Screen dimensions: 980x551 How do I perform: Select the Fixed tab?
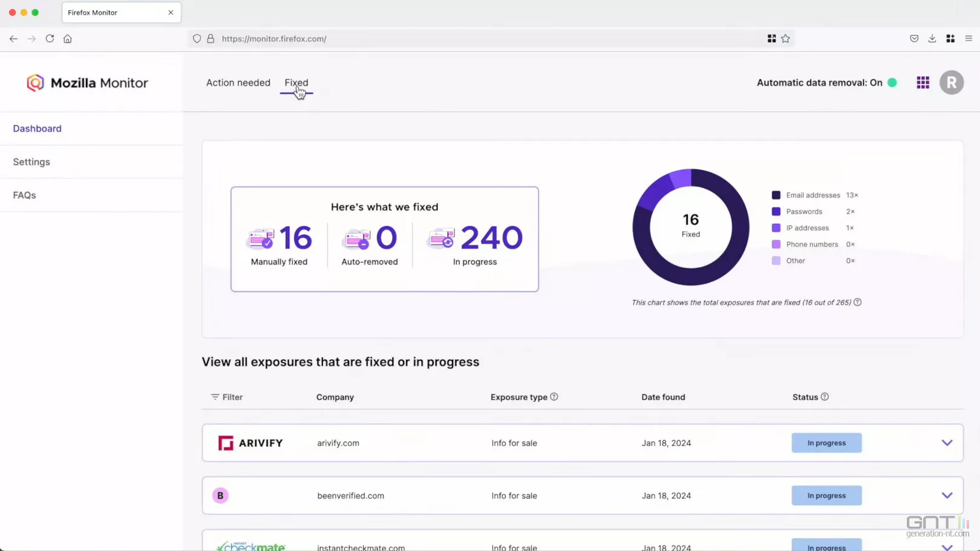coord(296,83)
